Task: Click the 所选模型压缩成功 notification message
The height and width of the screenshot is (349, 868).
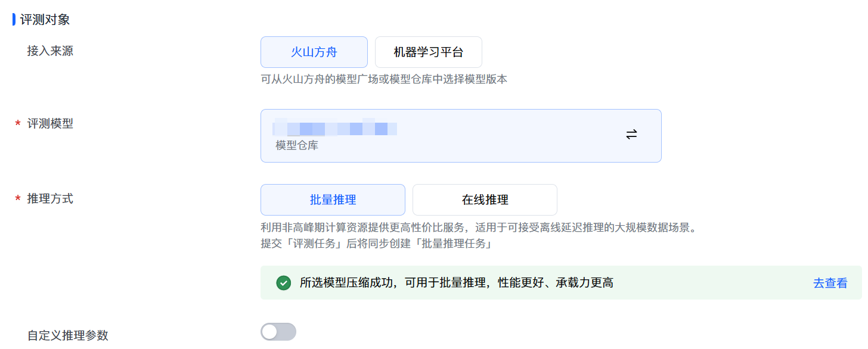Action: 457,283
